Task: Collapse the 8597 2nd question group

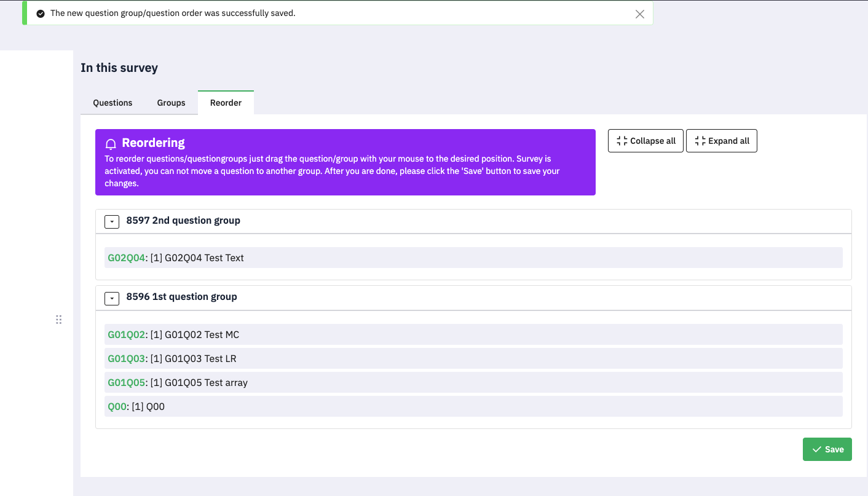Action: tap(112, 221)
